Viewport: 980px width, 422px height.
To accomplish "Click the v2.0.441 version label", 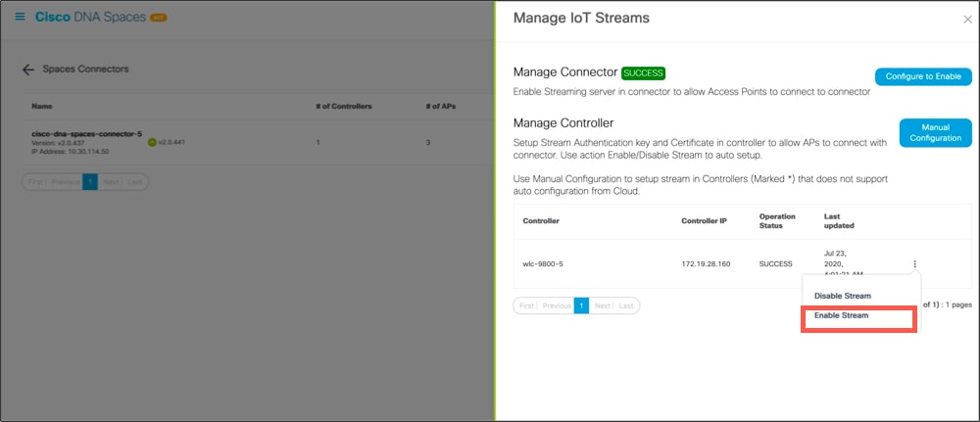I will coord(171,142).
